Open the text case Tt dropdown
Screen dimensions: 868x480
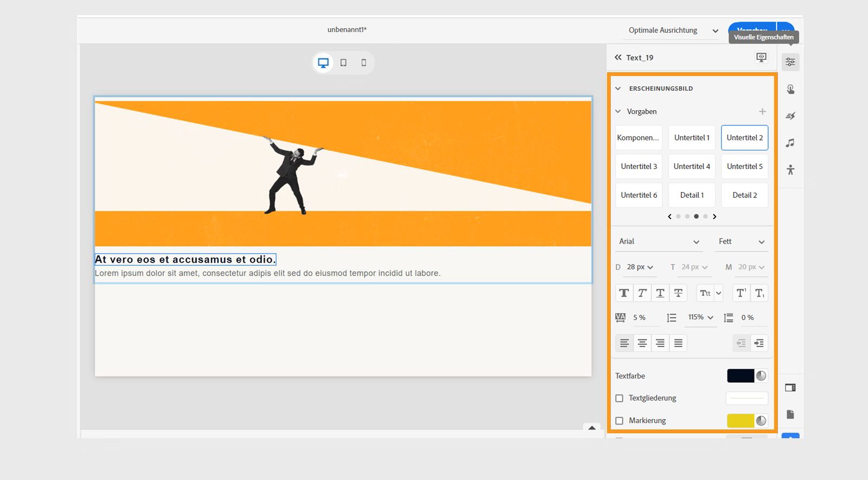(x=710, y=293)
